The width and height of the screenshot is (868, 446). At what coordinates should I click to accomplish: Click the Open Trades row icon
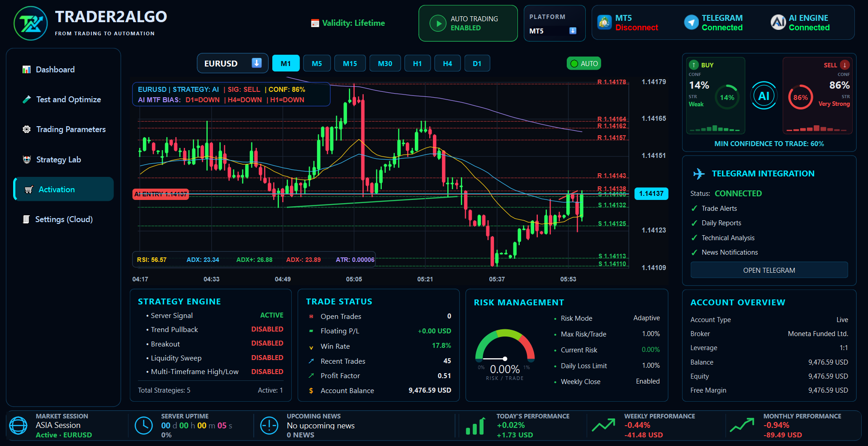coord(311,317)
